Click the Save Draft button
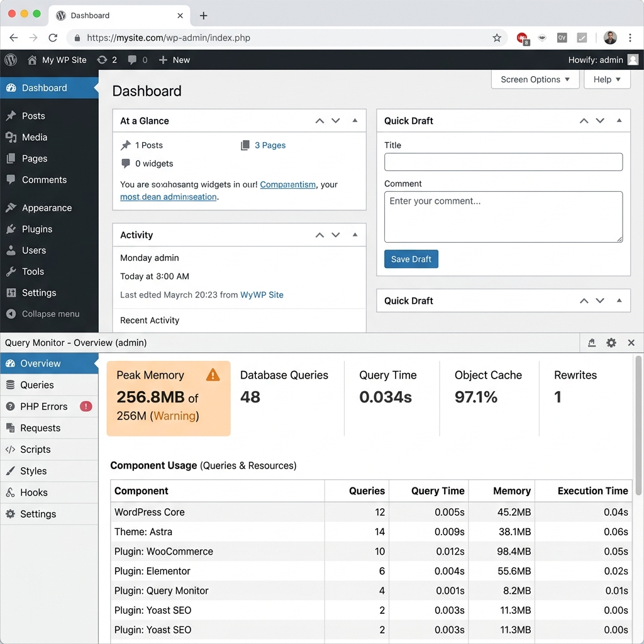644x644 pixels. [x=411, y=259]
